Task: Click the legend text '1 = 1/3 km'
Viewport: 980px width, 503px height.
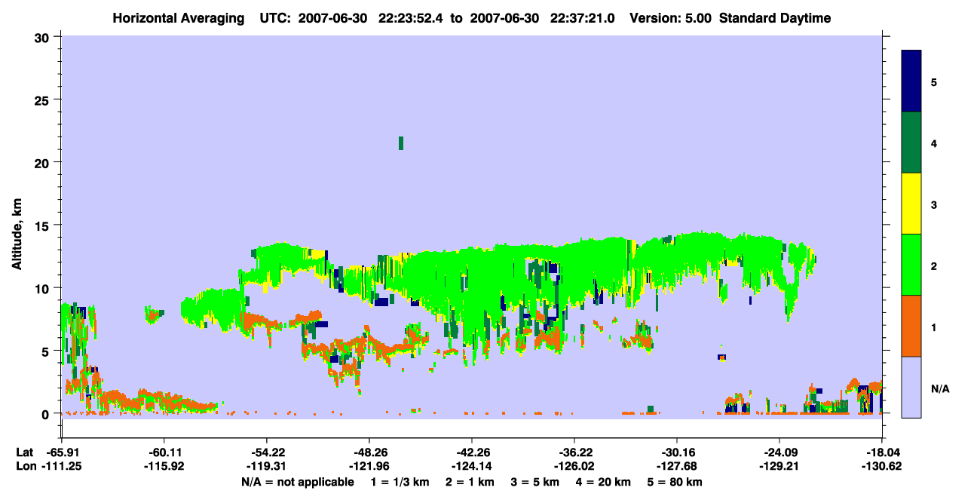Action: coord(401,482)
